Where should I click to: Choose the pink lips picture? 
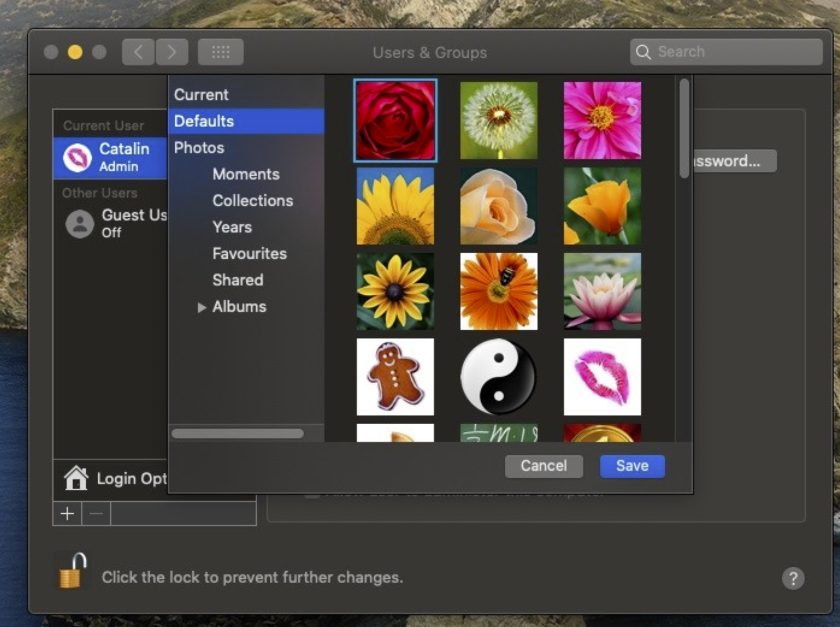pyautogui.click(x=602, y=377)
